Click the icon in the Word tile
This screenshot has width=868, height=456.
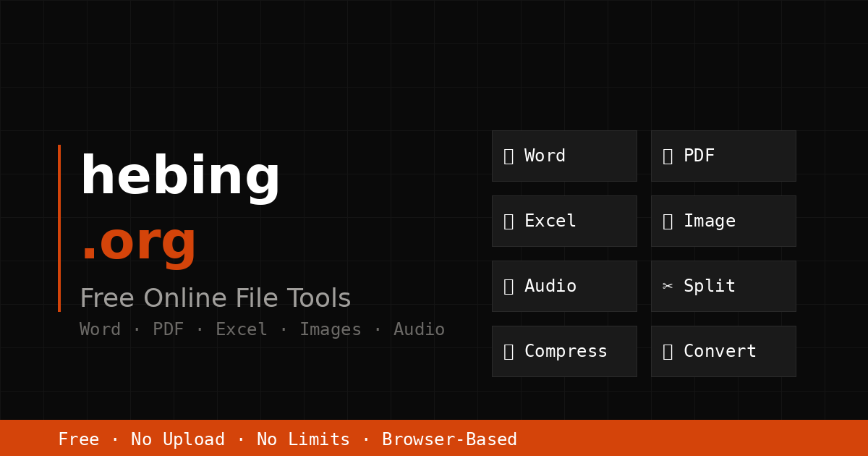(x=509, y=156)
